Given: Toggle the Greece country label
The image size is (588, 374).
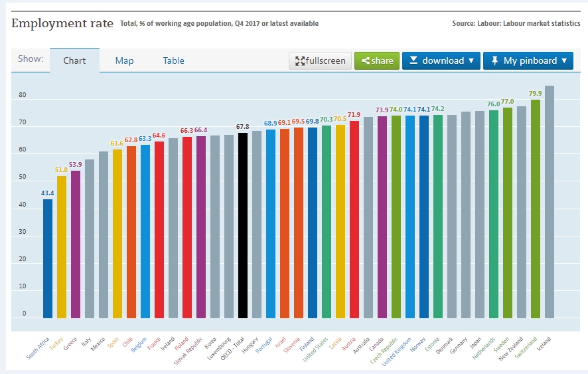Looking at the screenshot, I should (70, 343).
